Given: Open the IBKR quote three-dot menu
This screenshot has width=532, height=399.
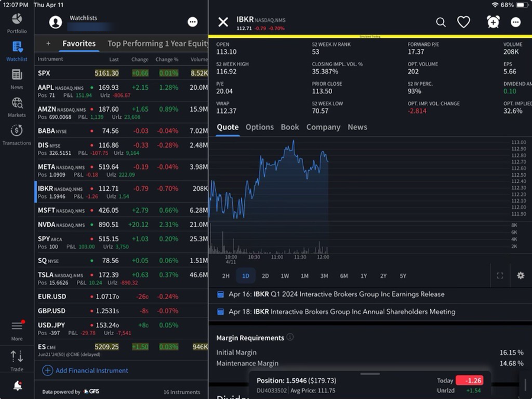Looking at the screenshot, I should click(x=516, y=22).
